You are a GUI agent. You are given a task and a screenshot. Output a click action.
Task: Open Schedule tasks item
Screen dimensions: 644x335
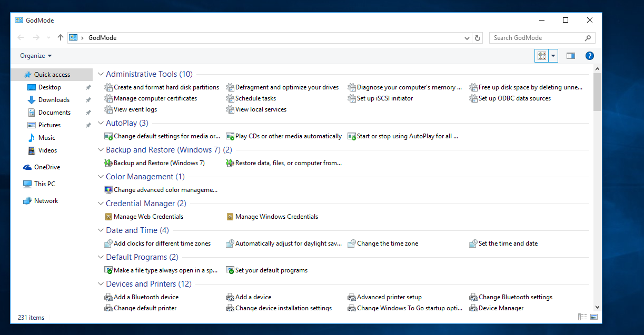click(x=251, y=98)
